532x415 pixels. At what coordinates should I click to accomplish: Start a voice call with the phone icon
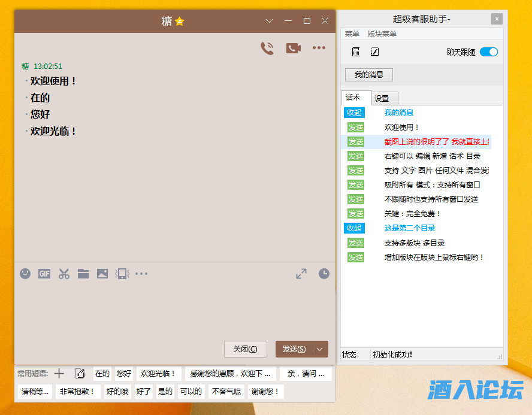tap(267, 49)
